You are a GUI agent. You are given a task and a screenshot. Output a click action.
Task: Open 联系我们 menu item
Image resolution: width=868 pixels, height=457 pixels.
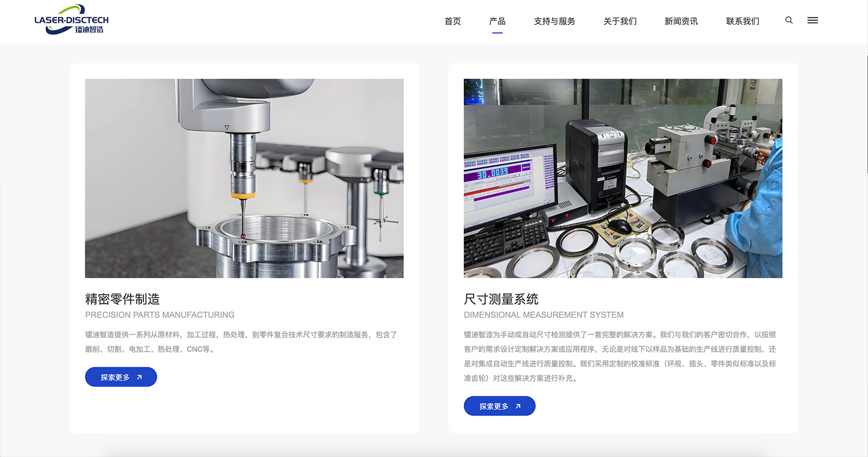(x=743, y=21)
